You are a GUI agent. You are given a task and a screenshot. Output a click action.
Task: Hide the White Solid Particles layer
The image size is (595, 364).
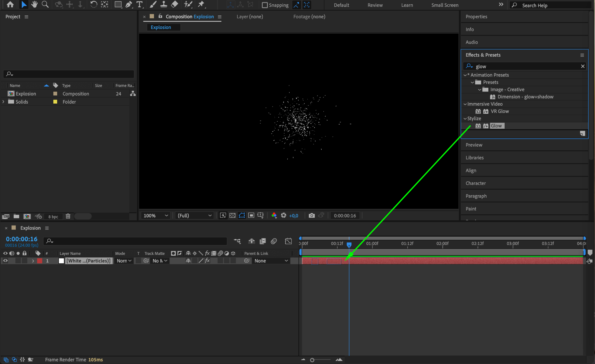5,261
